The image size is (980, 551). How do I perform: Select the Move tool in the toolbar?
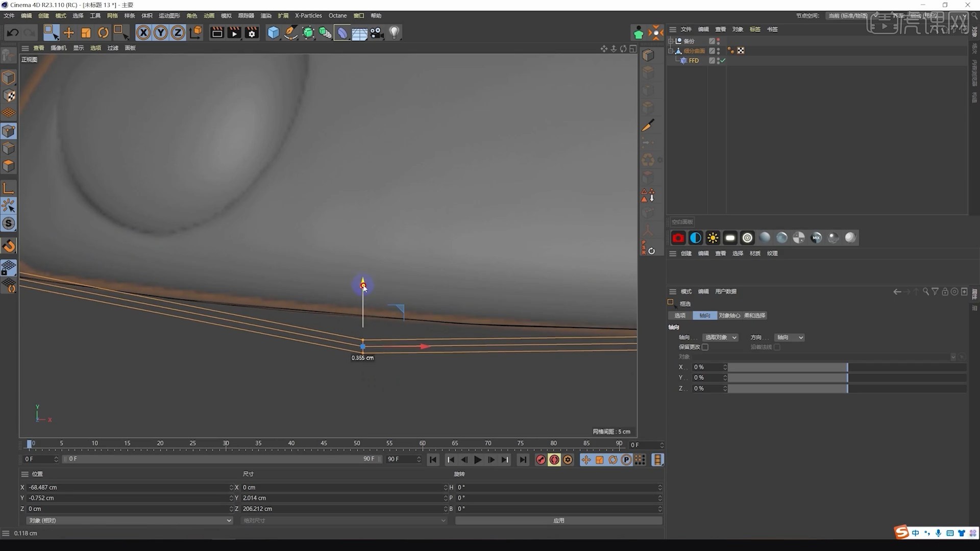tap(68, 33)
